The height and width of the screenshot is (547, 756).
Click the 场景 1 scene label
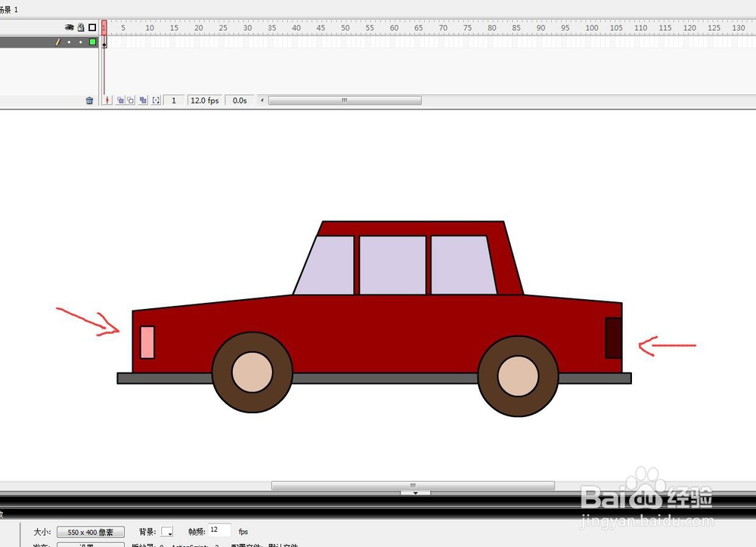coord(8,10)
